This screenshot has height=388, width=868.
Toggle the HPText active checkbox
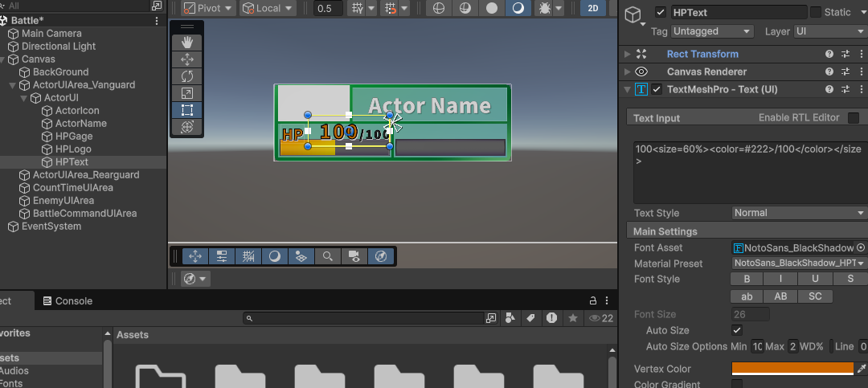point(661,13)
